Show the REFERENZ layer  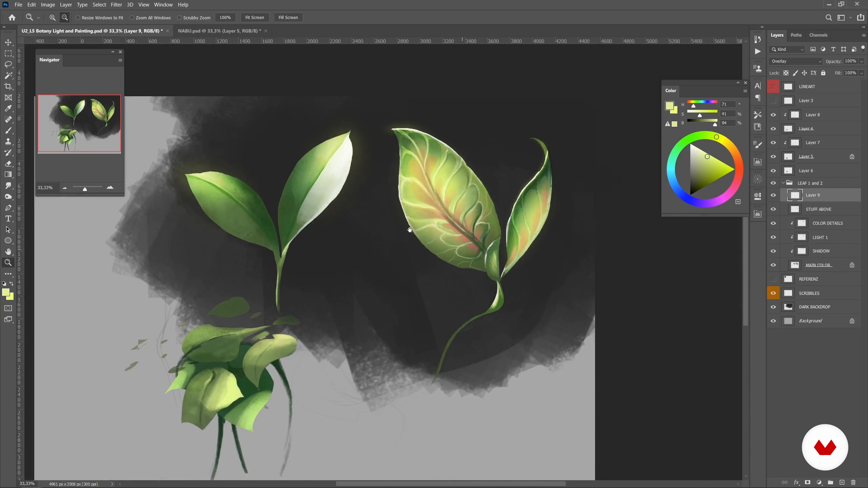tap(773, 279)
